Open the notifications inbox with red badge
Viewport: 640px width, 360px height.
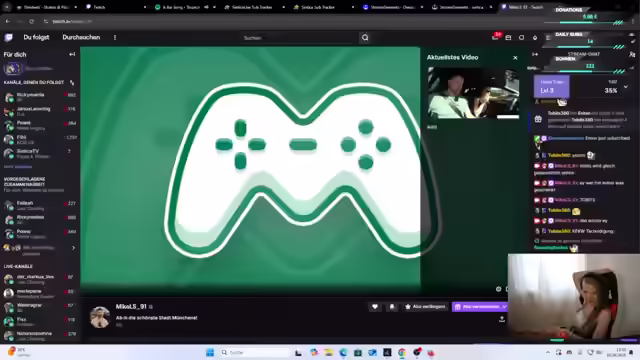[495, 37]
